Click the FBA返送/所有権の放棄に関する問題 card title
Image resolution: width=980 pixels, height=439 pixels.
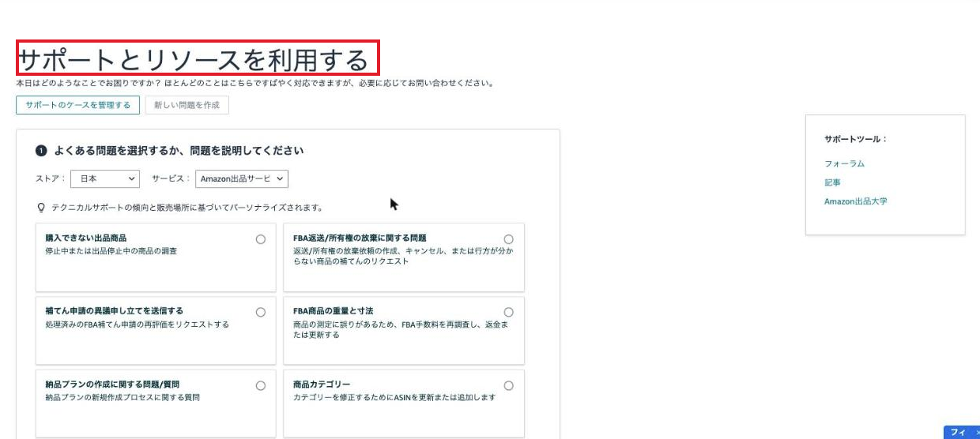tap(360, 238)
